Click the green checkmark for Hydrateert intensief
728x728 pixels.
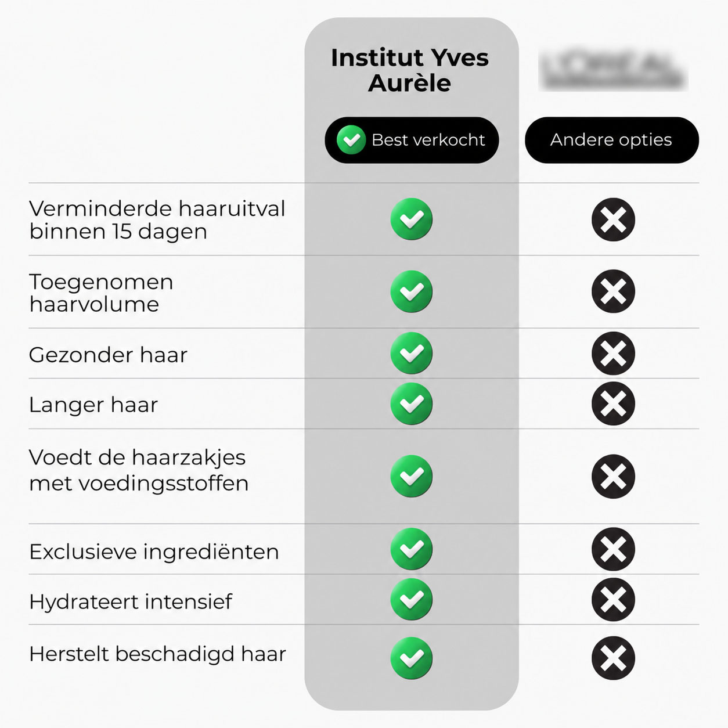412,600
